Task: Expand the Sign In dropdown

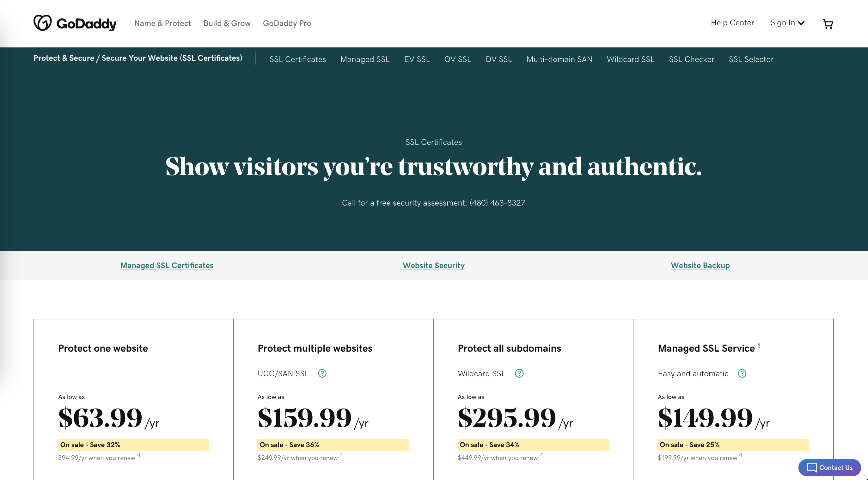Action: click(x=787, y=23)
